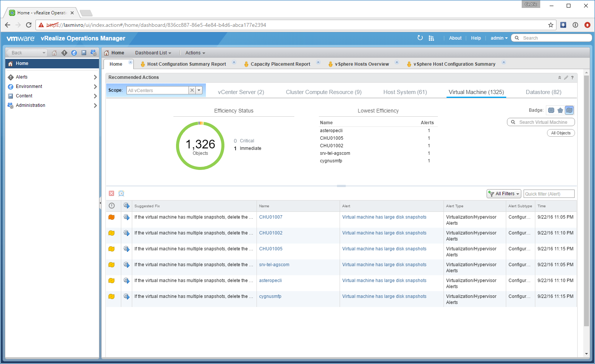The image size is (595, 364).
Task: Select the Health badge toggle
Action: coord(551,110)
